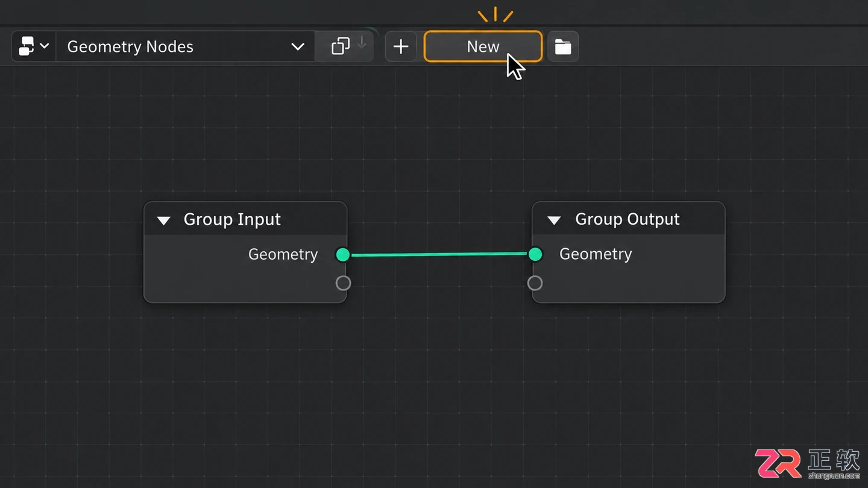Click the empty gray socket on Group Input
This screenshot has width=868, height=488.
tap(343, 283)
